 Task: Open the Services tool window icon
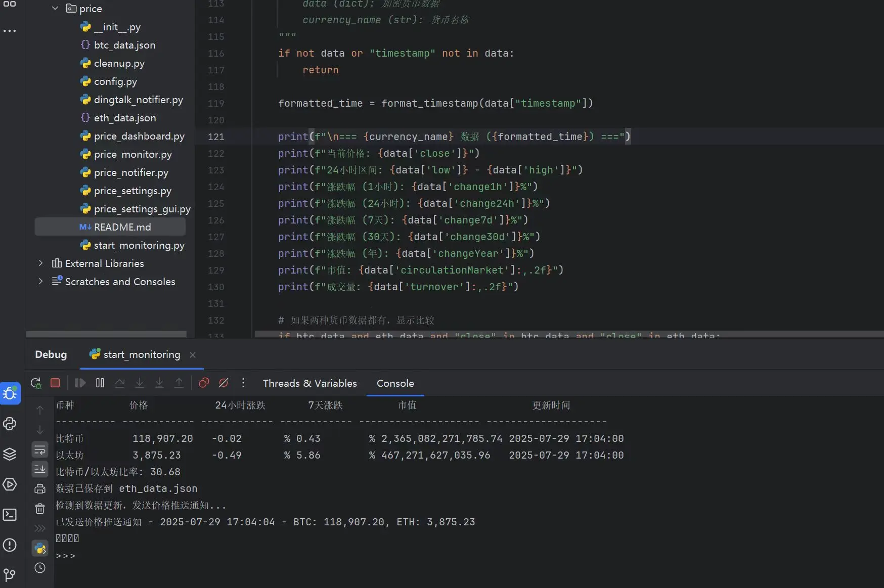pyautogui.click(x=10, y=484)
